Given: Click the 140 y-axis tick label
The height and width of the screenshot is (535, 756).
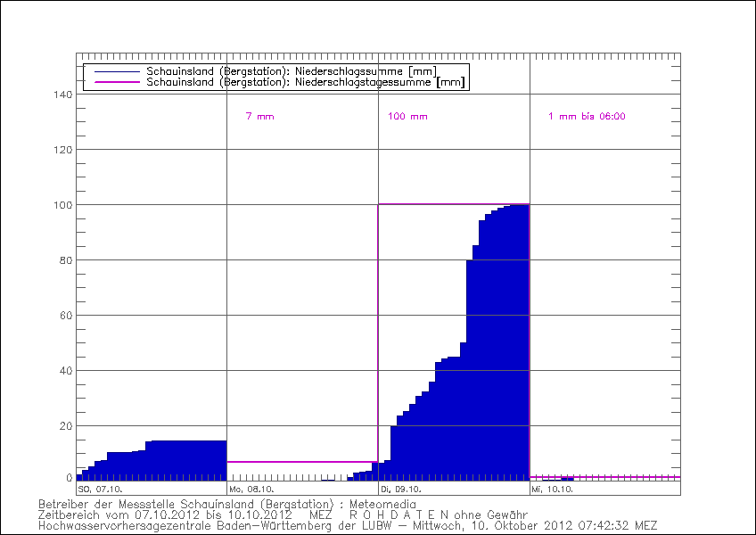Looking at the screenshot, I should tap(62, 95).
